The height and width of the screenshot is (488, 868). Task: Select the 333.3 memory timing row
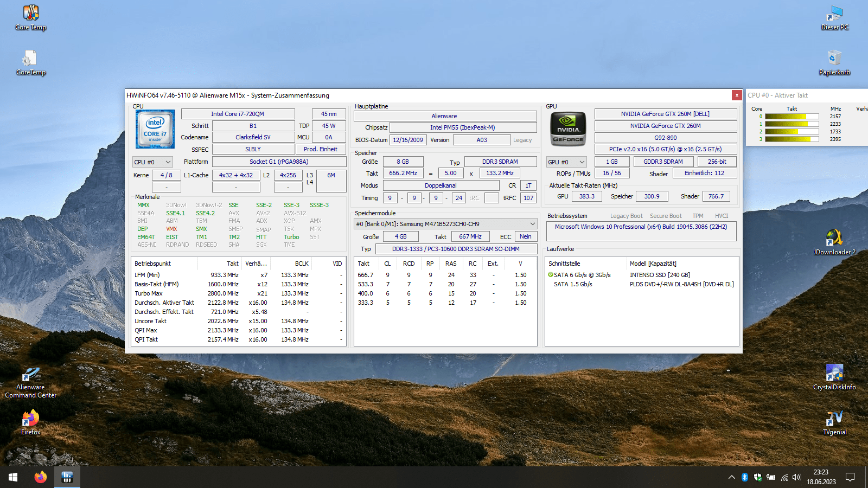pyautogui.click(x=445, y=303)
